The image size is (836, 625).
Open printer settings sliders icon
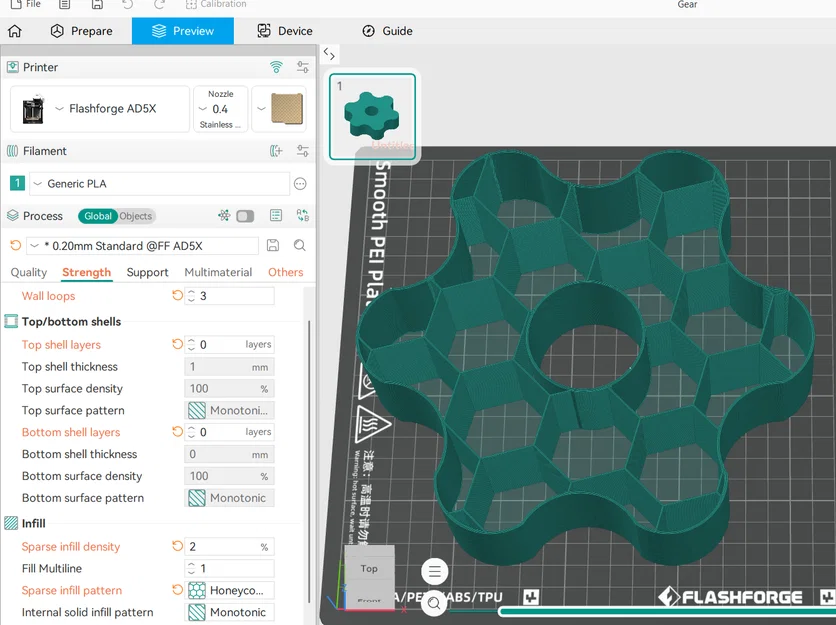coord(303,67)
